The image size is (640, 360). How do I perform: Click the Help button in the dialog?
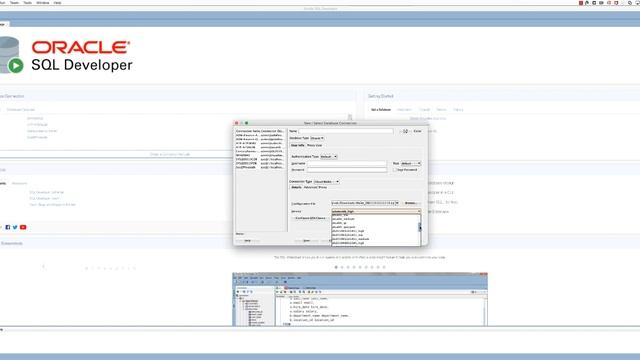click(247, 241)
